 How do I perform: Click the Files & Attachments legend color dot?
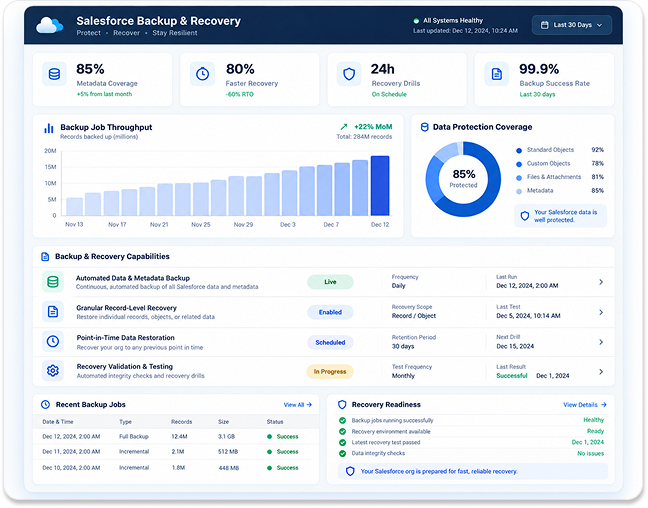pos(519,178)
